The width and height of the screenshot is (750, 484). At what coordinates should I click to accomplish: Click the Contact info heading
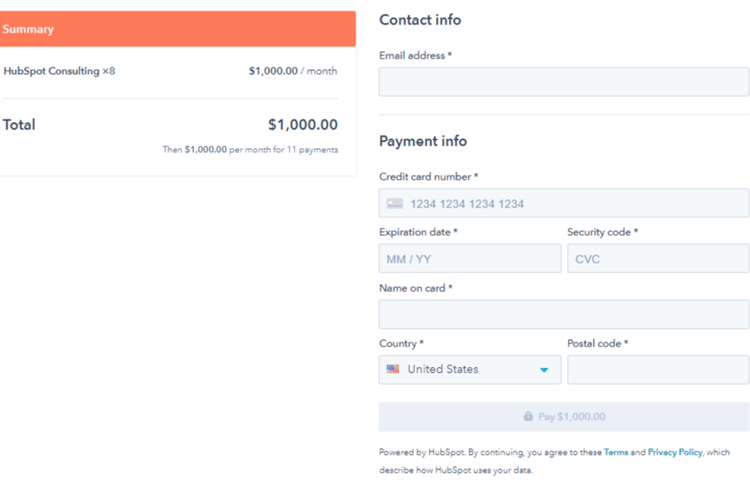point(420,20)
